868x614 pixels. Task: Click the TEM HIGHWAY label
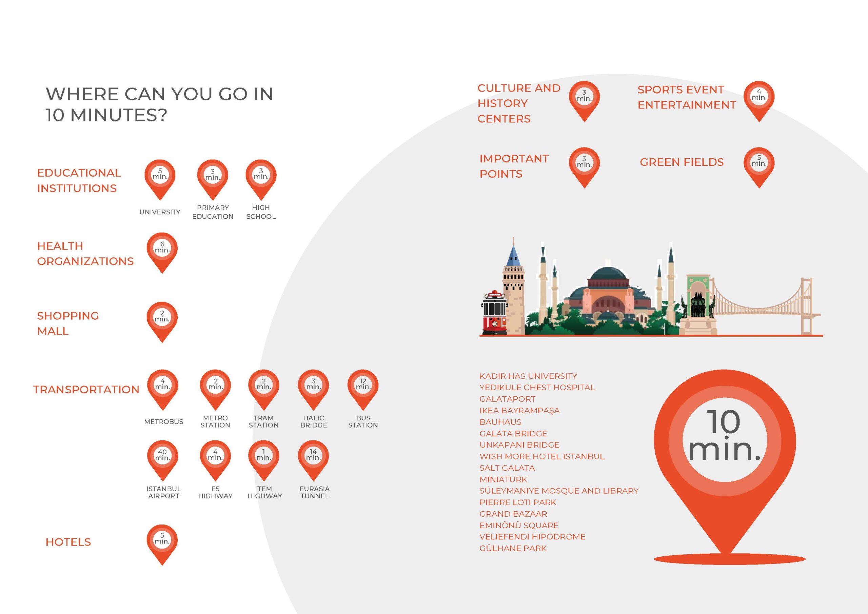(264, 492)
